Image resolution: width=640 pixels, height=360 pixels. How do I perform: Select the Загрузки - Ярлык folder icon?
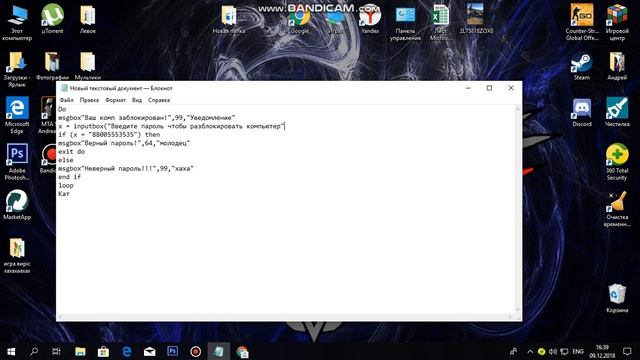(x=17, y=69)
